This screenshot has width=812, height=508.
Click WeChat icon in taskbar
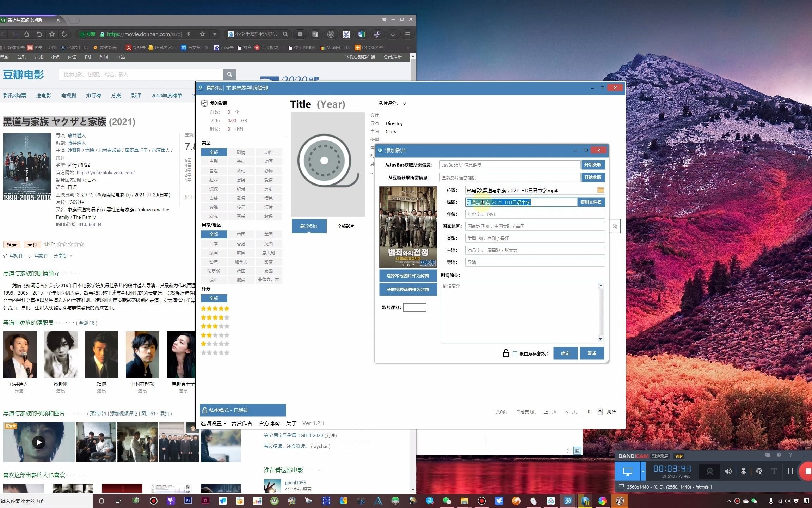click(447, 501)
